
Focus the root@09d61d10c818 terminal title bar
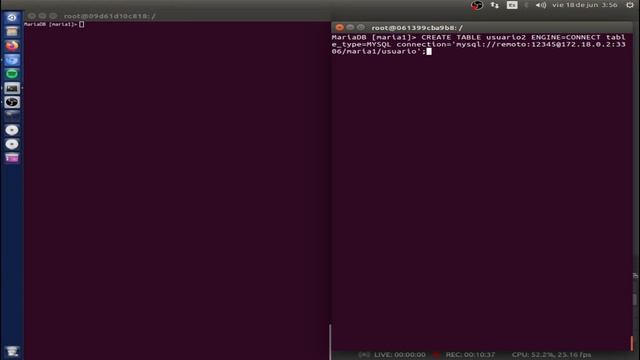[x=177, y=16]
